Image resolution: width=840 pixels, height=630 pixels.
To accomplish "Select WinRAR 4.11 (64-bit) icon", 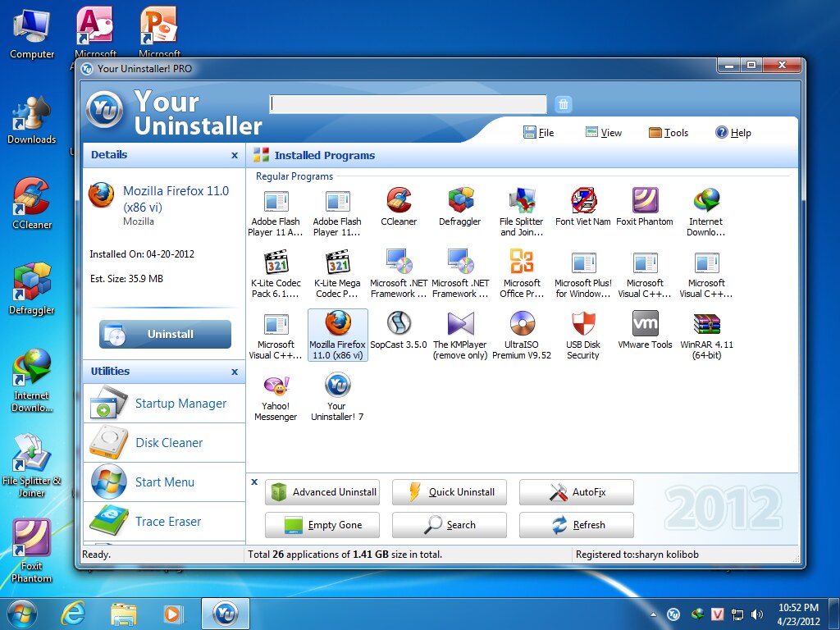I will click(x=706, y=325).
